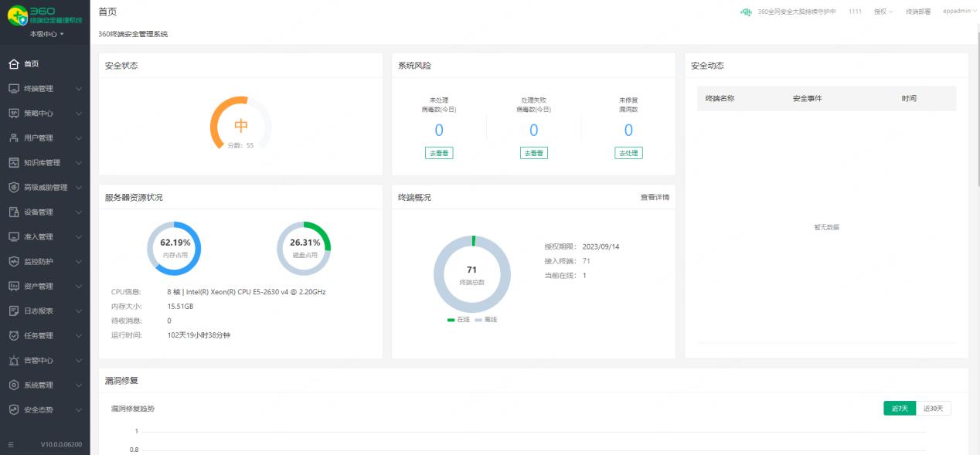Open the 授权 dropdown in header

[883, 12]
